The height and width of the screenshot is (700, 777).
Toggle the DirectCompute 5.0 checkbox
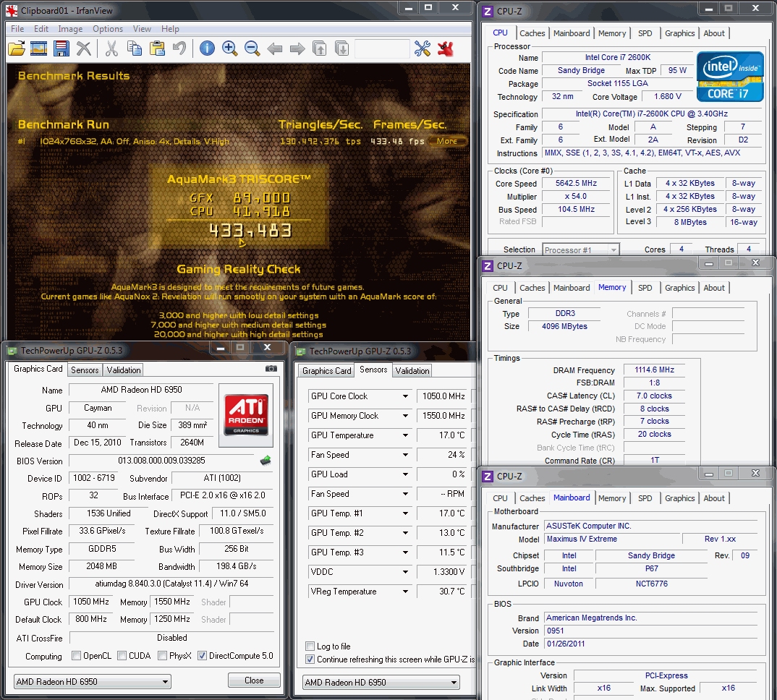tap(202, 656)
